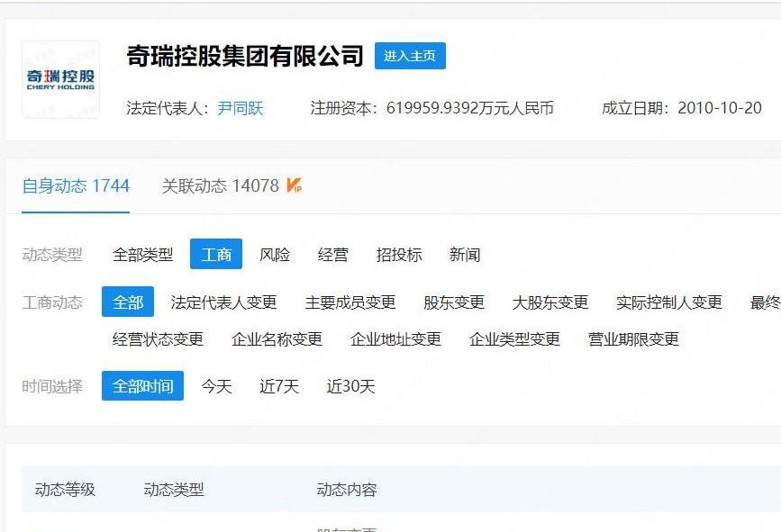Select 今天 time filter
Image resolution: width=781 pixels, height=532 pixels.
217,386
